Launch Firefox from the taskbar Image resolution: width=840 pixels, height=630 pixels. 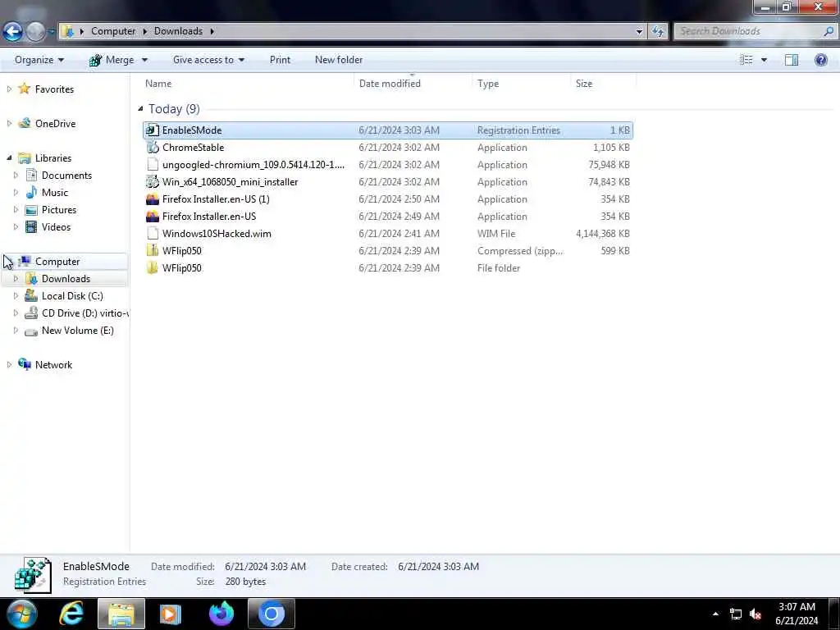tap(221, 614)
